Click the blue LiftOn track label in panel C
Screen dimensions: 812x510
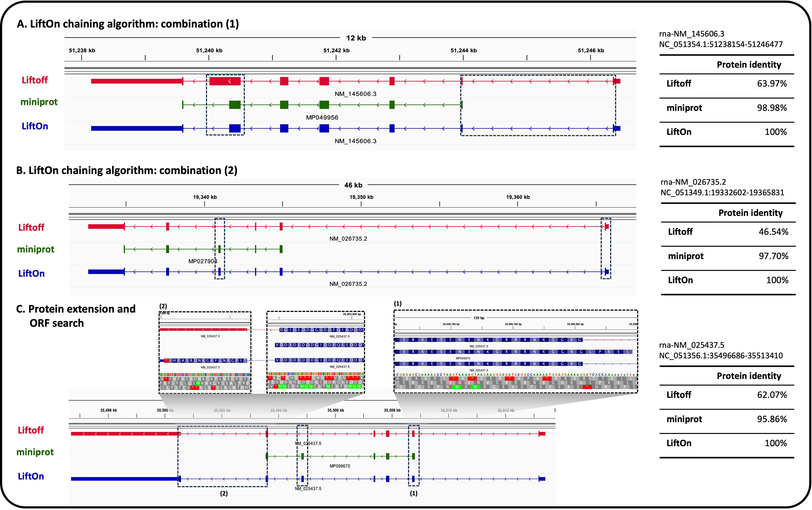point(31,477)
